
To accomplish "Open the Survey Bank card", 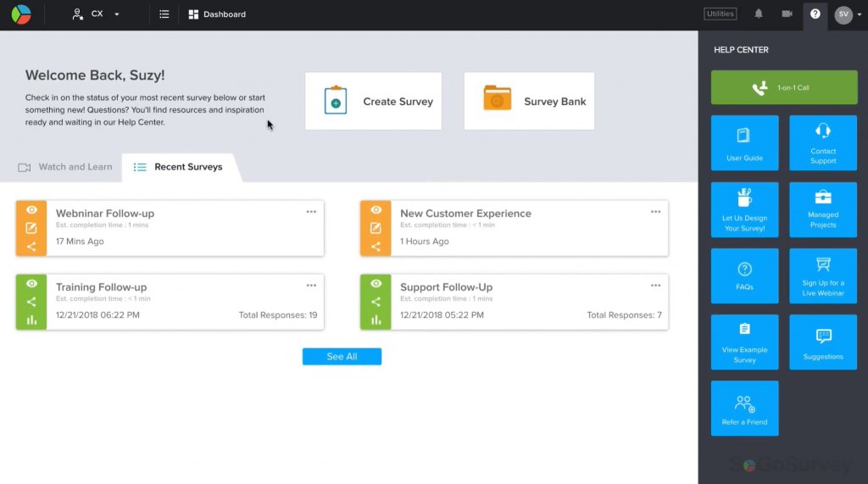I will pyautogui.click(x=529, y=101).
